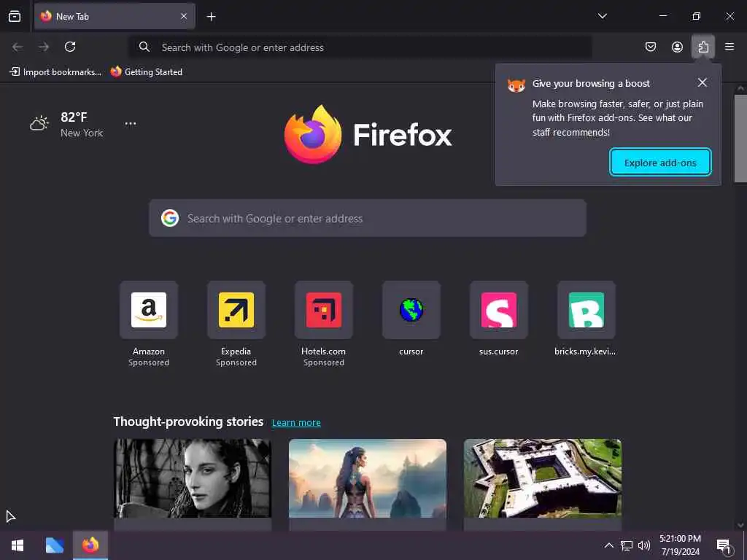
Task: Focus the page's Google search box
Action: 368,218
